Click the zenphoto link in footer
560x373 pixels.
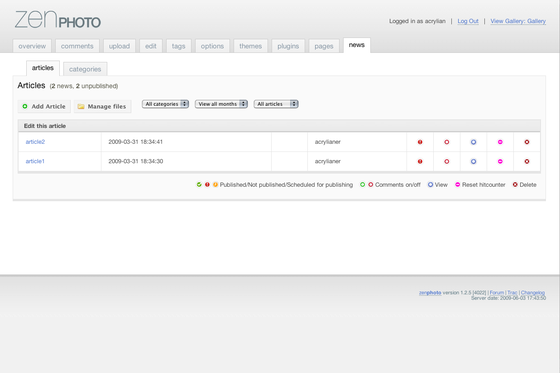(x=430, y=293)
